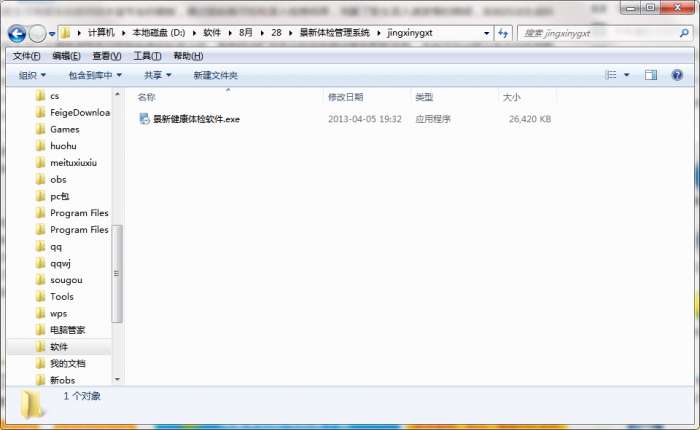700x430 pixels.
Task: Click the folder icon in the details pane
Action: click(32, 405)
